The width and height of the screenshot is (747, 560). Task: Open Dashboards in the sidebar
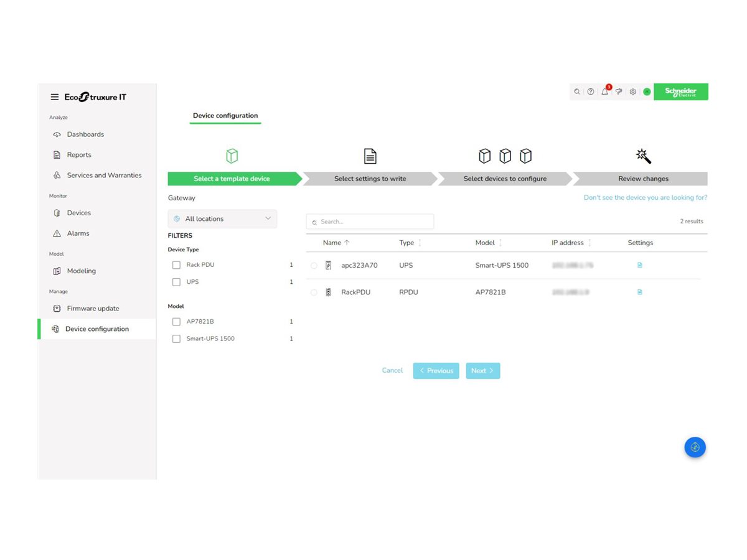[x=85, y=134]
